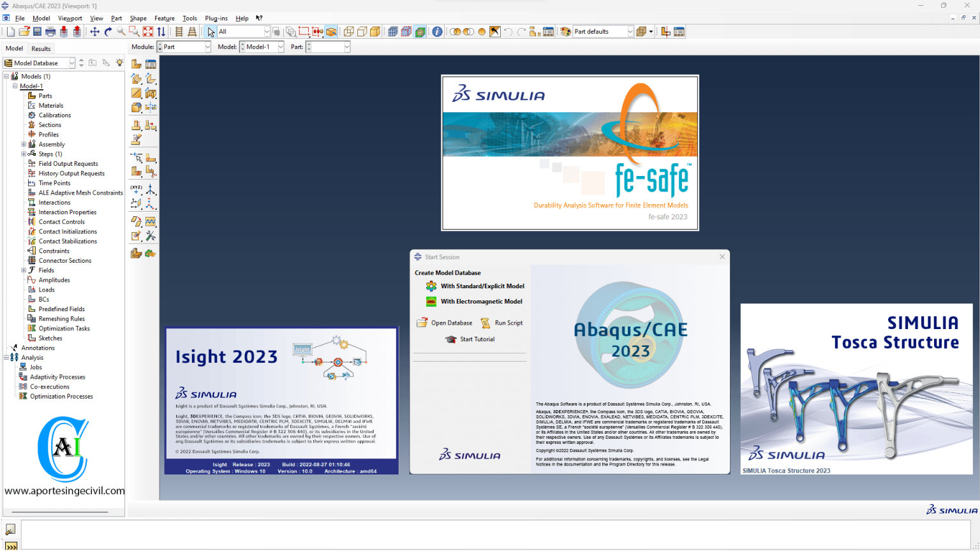Select the Create Datum Point (XYZ) tool
This screenshot has height=551, width=980.
coord(135,189)
